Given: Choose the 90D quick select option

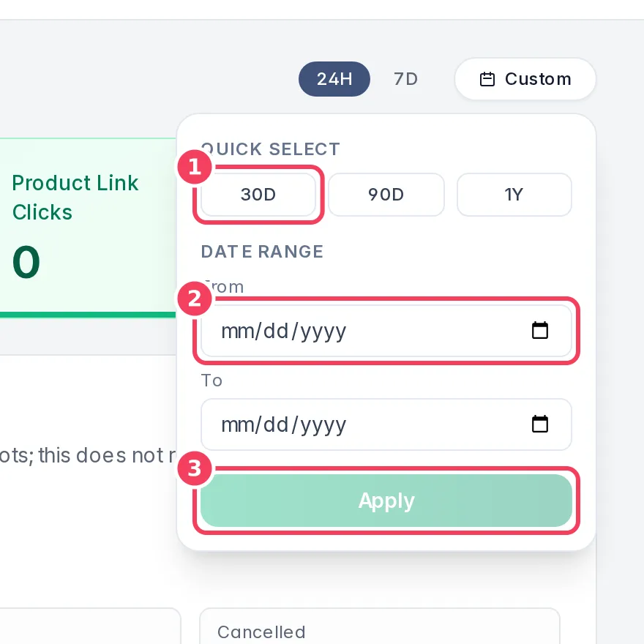Looking at the screenshot, I should click(386, 195).
